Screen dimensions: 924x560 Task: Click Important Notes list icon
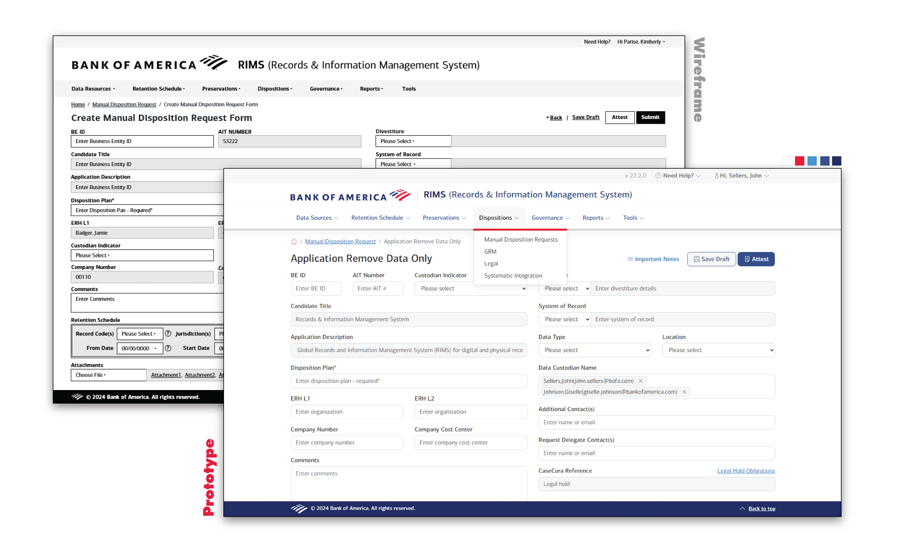630,259
